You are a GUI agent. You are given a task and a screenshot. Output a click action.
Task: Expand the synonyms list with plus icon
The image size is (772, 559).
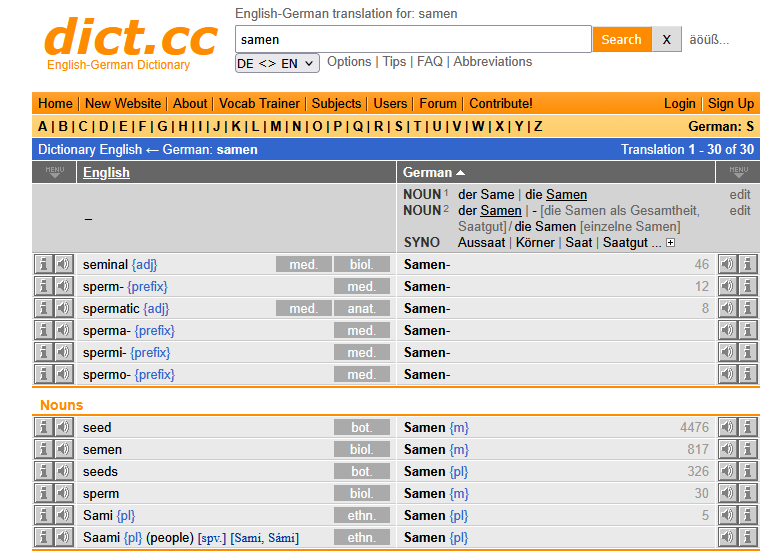click(x=670, y=243)
